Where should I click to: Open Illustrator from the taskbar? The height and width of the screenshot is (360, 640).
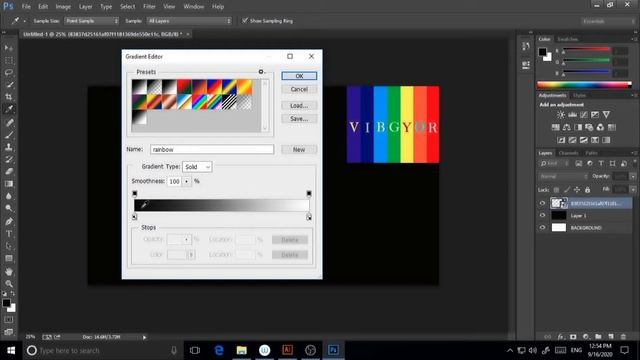[287, 350]
